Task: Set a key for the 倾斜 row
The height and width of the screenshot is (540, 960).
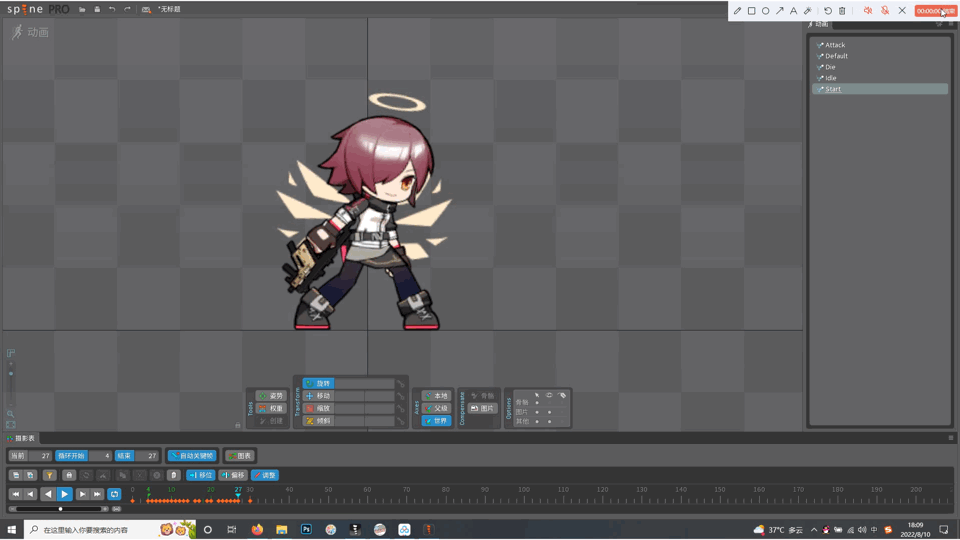Action: pyautogui.click(x=400, y=421)
